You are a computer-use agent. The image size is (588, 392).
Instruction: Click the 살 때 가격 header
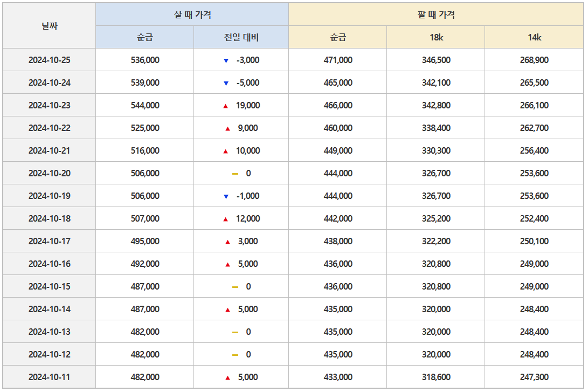192,15
